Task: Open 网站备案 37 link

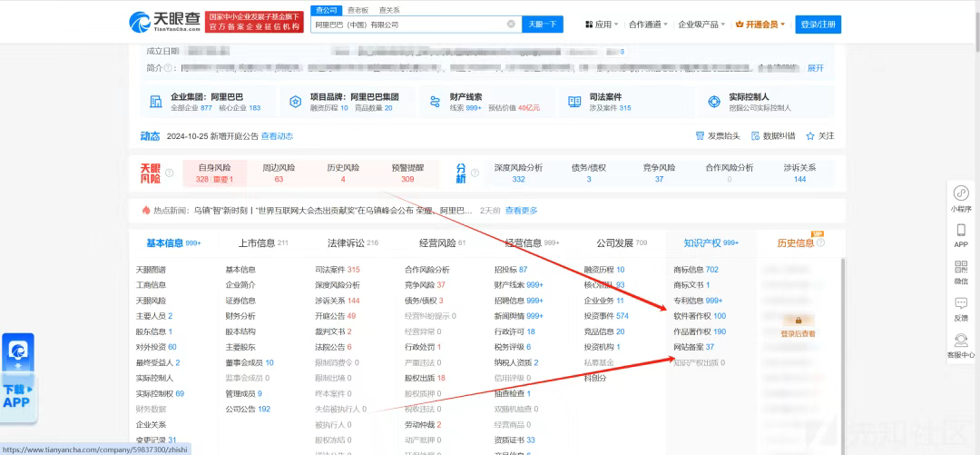Action: click(x=694, y=347)
